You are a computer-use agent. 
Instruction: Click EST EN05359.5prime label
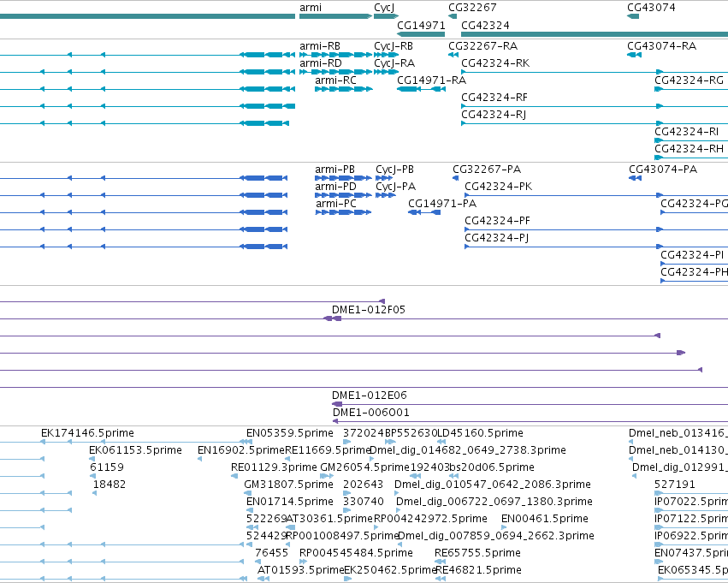290,433
